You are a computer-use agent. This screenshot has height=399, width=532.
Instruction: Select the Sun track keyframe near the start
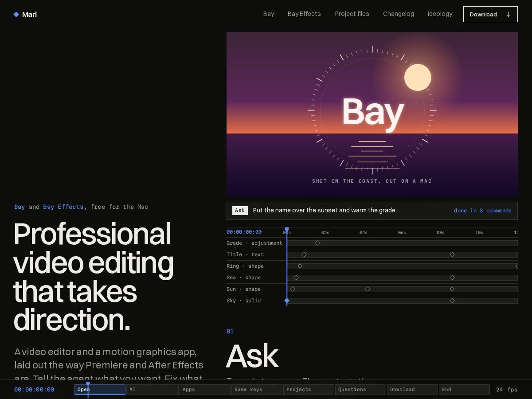tap(293, 289)
